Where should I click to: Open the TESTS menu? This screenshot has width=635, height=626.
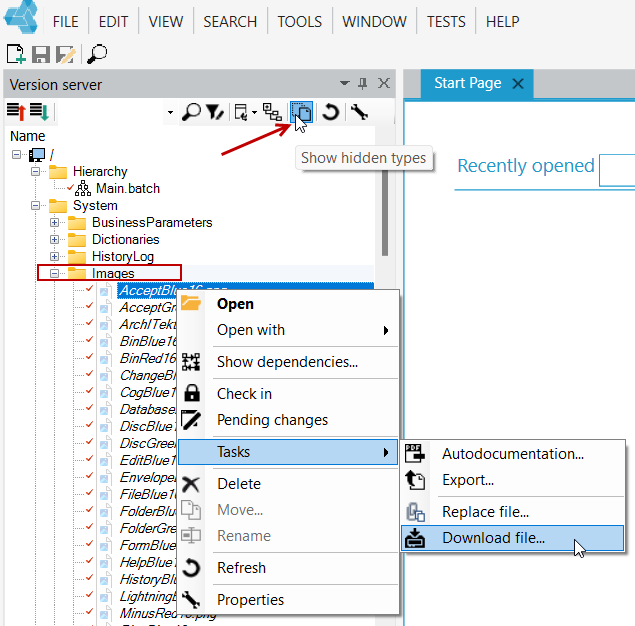point(446,21)
